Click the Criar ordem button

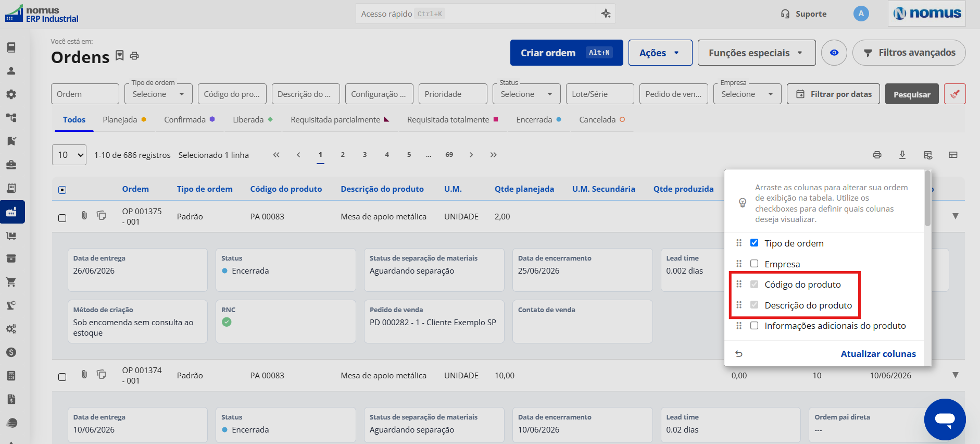click(567, 53)
